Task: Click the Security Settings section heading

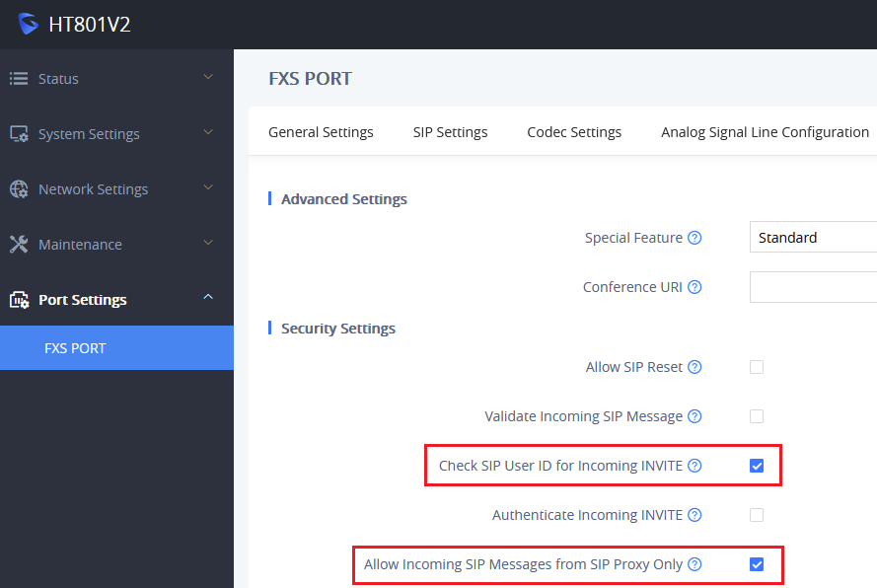Action: coord(337,329)
